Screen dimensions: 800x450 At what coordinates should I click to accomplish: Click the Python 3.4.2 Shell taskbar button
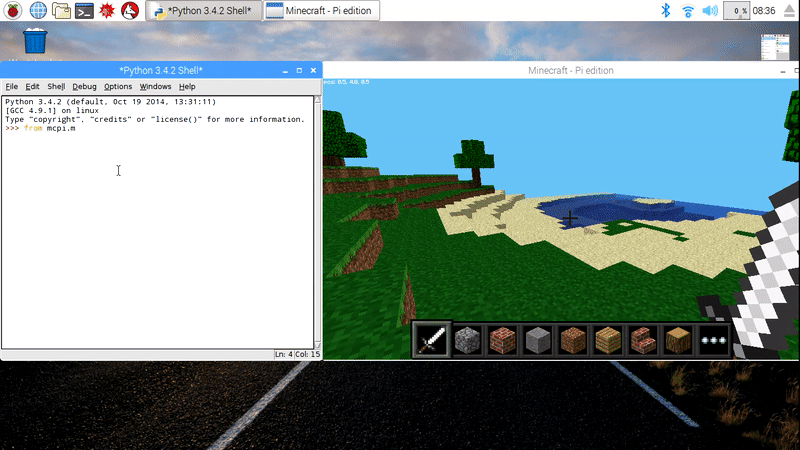(x=205, y=11)
